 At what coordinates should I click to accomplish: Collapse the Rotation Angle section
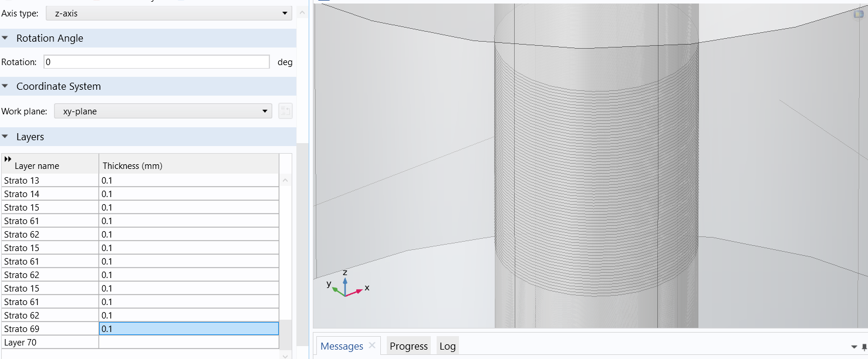(x=5, y=38)
